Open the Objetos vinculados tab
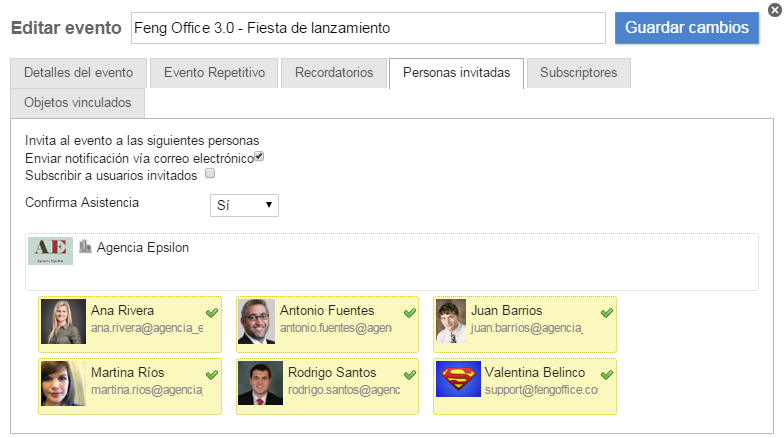784x438 pixels. tap(78, 103)
